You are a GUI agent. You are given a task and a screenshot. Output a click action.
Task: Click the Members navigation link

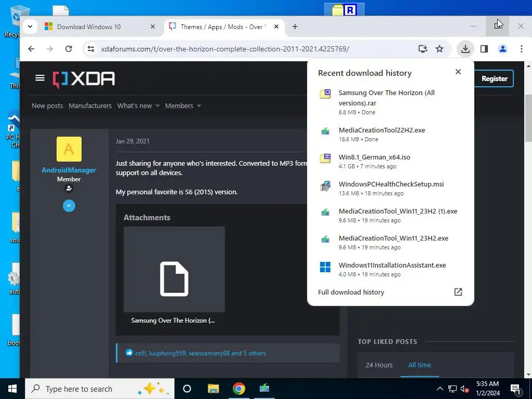tap(179, 106)
